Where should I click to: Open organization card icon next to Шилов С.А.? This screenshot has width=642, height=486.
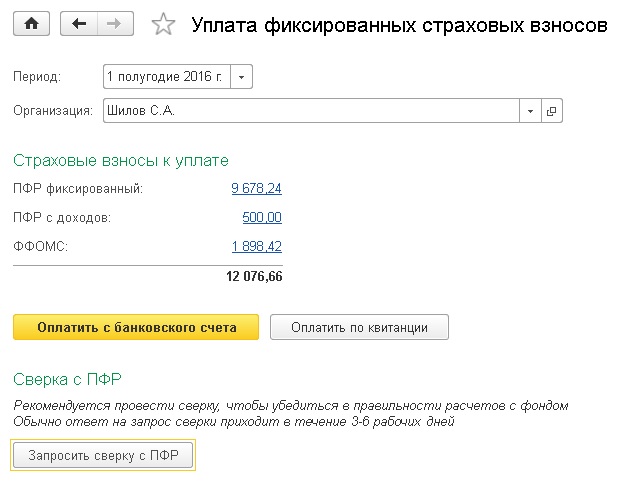tap(552, 111)
